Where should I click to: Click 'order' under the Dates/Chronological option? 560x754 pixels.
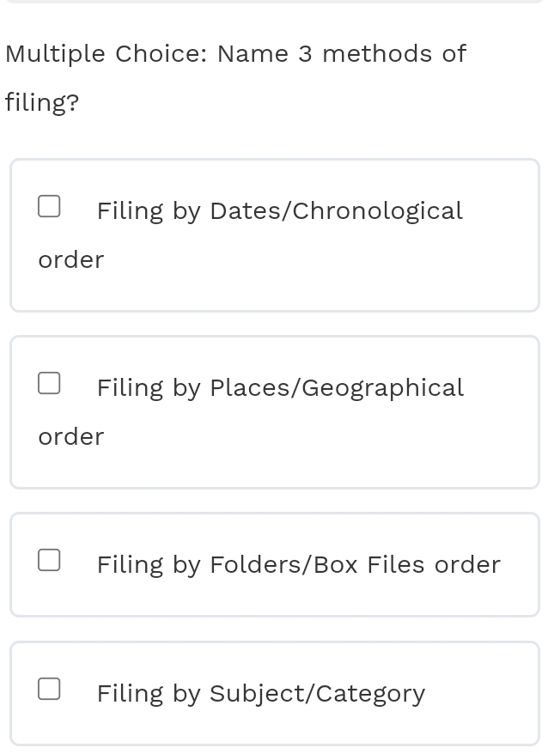point(71,260)
